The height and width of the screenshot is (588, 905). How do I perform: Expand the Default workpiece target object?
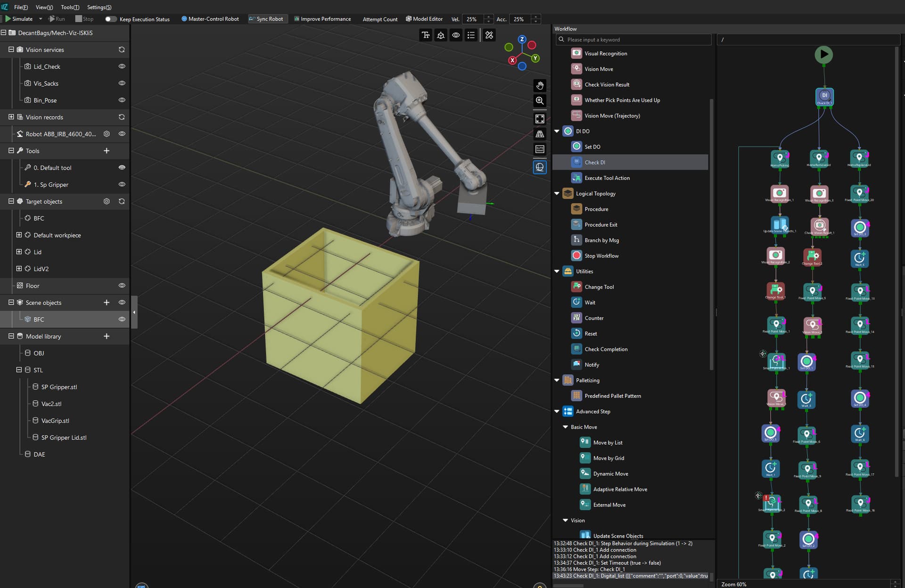click(x=19, y=235)
